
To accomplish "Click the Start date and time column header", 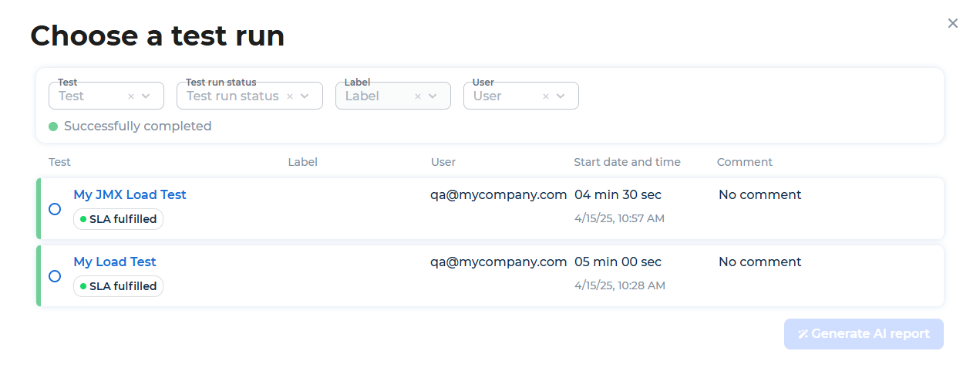I will 627,162.
